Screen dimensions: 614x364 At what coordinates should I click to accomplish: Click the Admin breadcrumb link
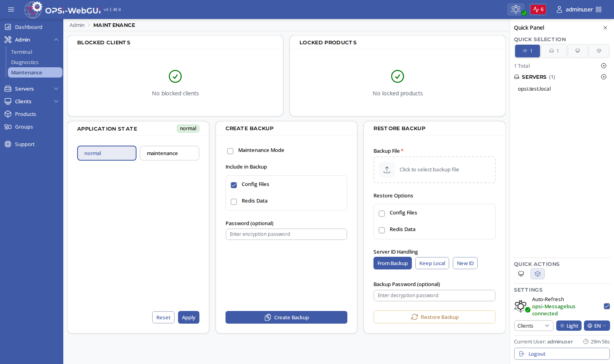click(77, 25)
